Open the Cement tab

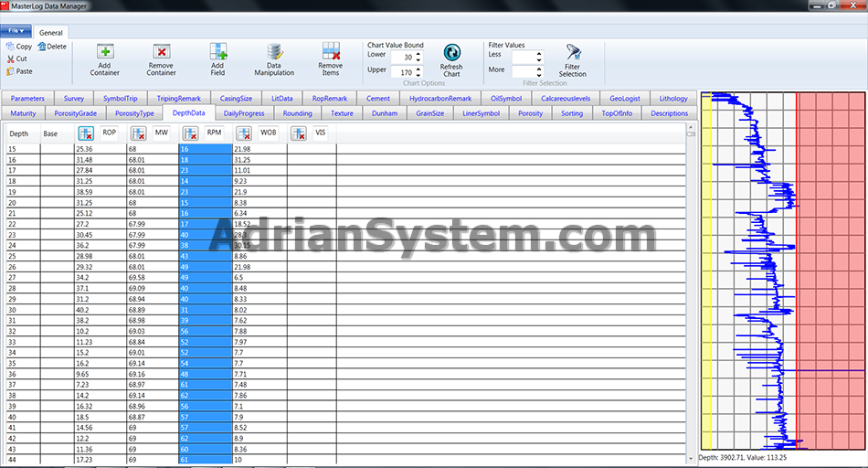pyautogui.click(x=378, y=99)
